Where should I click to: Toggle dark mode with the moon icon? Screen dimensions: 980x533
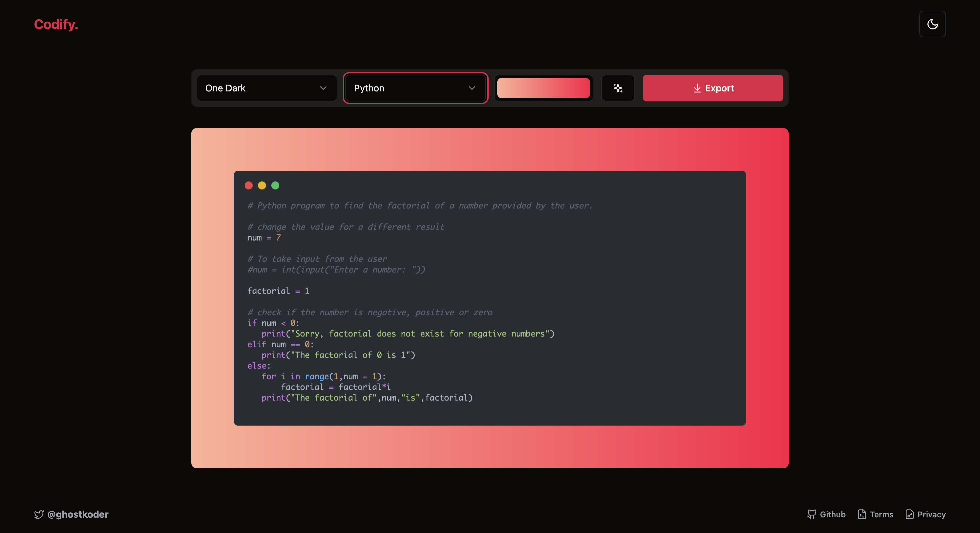point(932,24)
